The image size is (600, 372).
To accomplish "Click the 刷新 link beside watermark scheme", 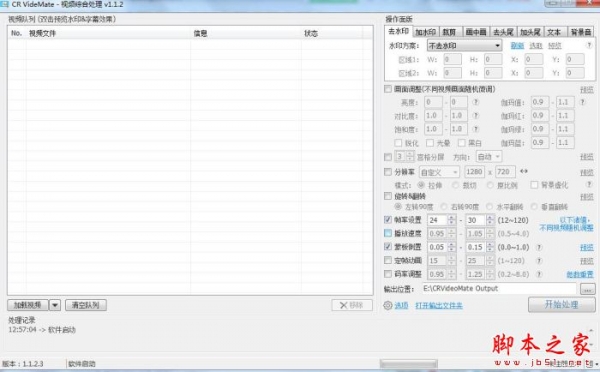I will point(517,46).
